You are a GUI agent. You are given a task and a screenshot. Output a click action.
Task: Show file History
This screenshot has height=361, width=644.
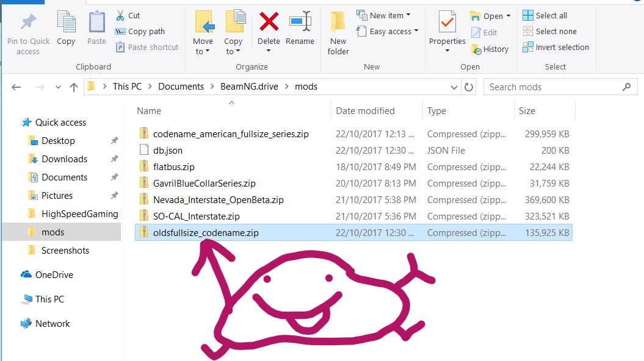coord(490,49)
